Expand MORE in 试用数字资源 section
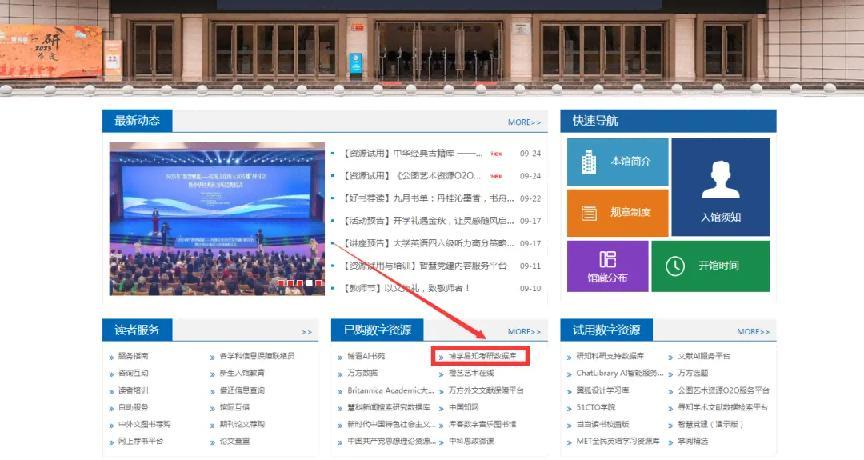 pos(753,331)
